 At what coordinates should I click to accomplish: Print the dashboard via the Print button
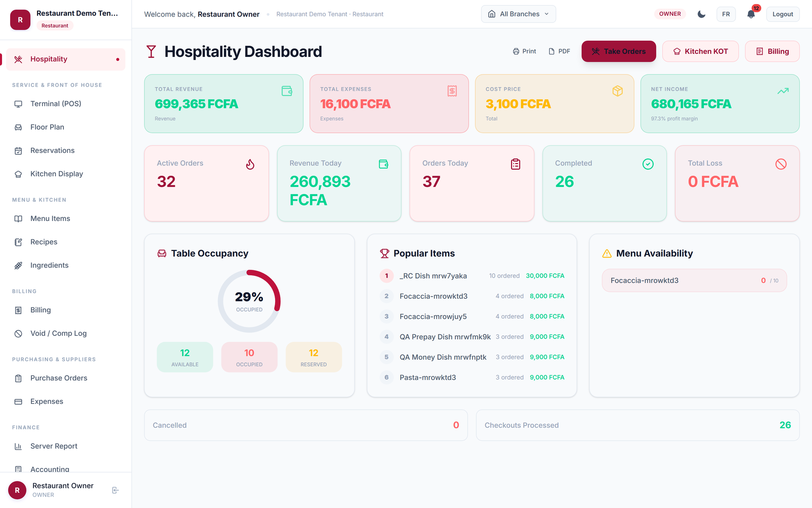pyautogui.click(x=524, y=51)
